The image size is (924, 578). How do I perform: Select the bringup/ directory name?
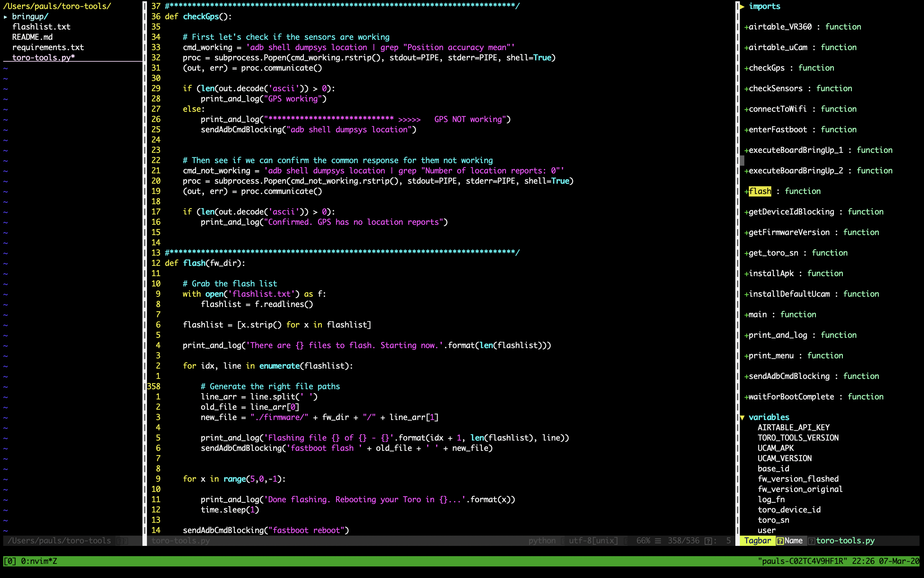tap(30, 17)
